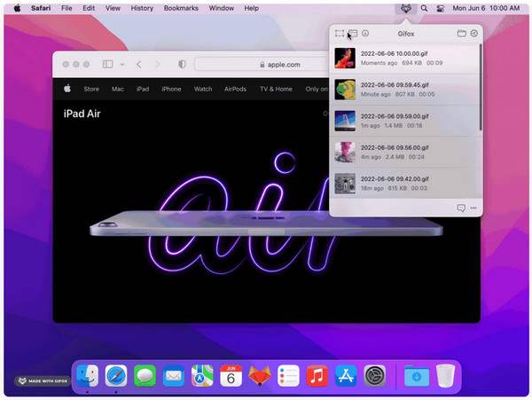Open Music from the Dock
This screenshot has width=532, height=400.
[317, 376]
